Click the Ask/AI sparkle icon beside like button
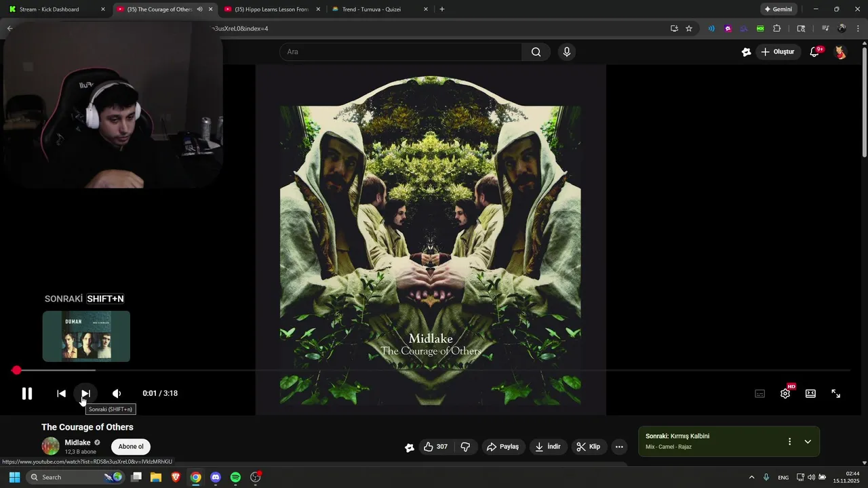The height and width of the screenshot is (488, 868). tap(410, 447)
